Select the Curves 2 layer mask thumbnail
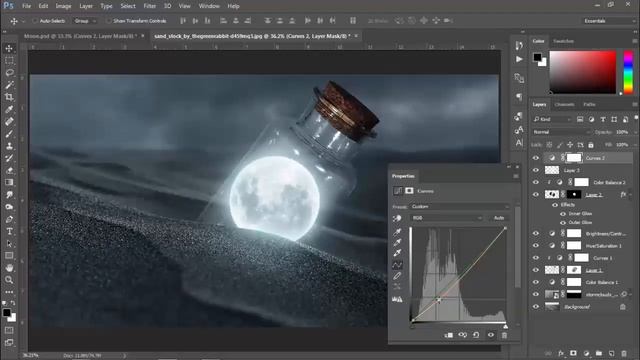640x360 pixels. point(574,158)
